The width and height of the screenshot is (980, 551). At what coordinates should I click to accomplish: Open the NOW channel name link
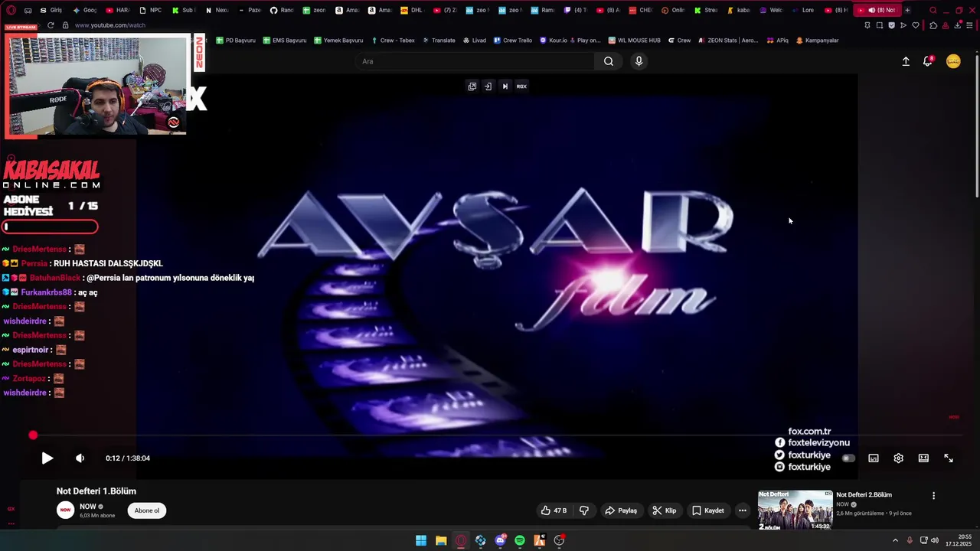[x=88, y=507]
